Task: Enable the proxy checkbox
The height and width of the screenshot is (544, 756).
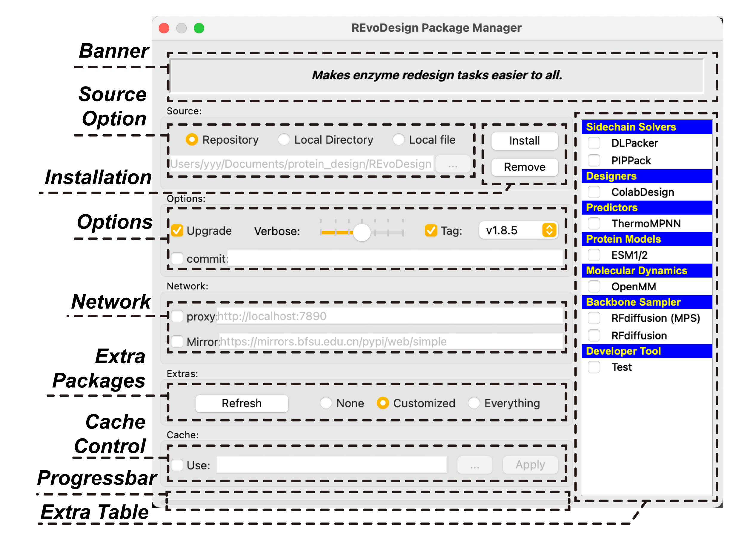Action: pos(177,316)
